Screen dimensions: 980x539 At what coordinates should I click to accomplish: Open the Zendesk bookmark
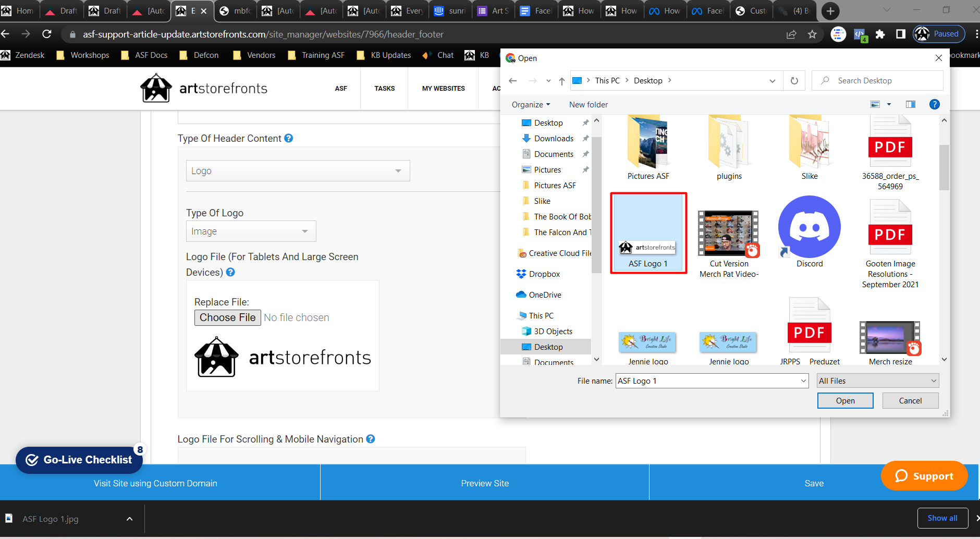click(x=23, y=55)
